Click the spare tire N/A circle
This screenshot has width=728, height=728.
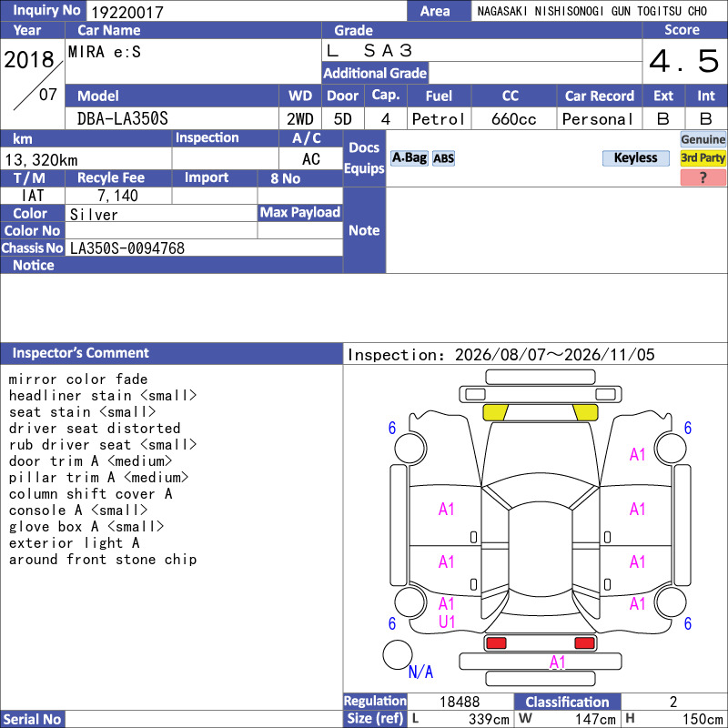(398, 654)
